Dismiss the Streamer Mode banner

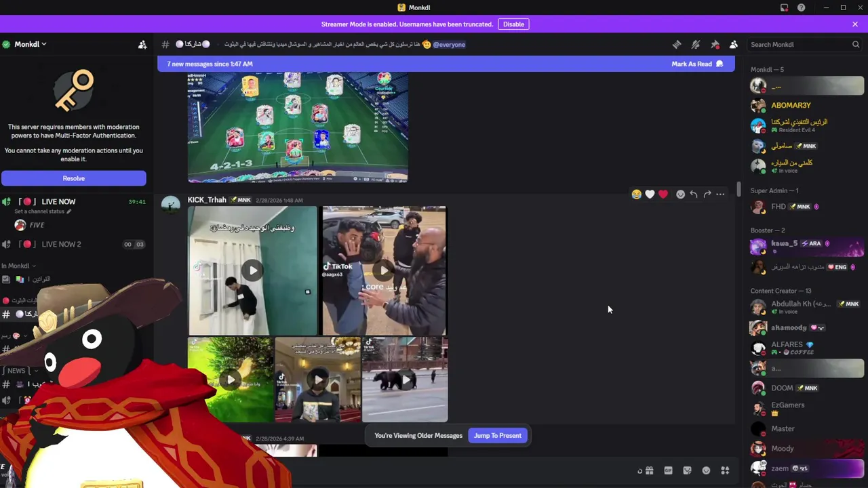pyautogui.click(x=855, y=24)
